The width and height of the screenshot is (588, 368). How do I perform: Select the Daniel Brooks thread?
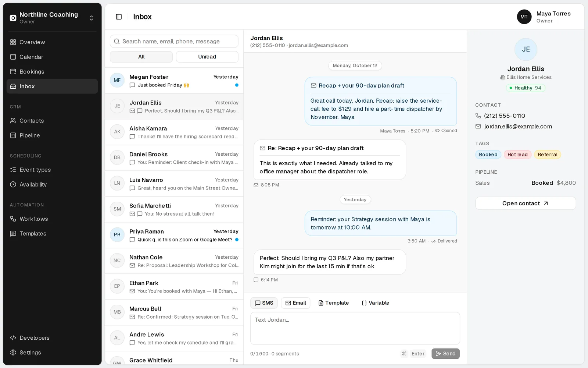coord(174,158)
